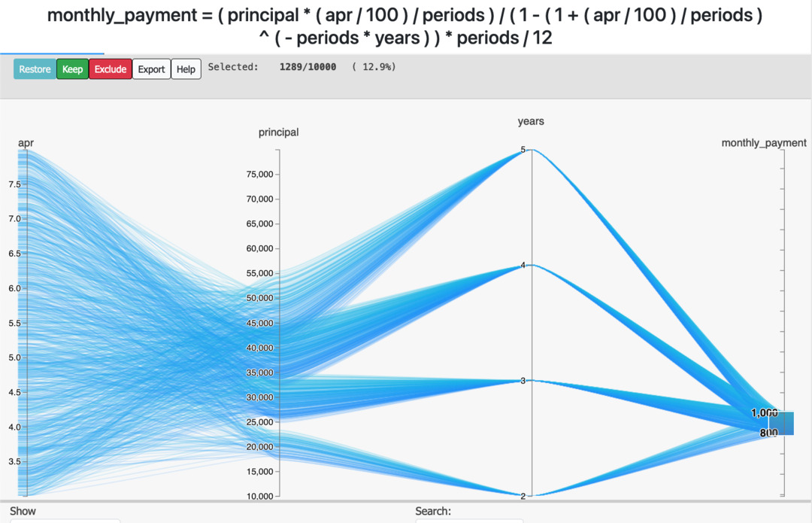The height and width of the screenshot is (523, 812).
Task: Exclude the selected lines
Action: click(x=111, y=69)
